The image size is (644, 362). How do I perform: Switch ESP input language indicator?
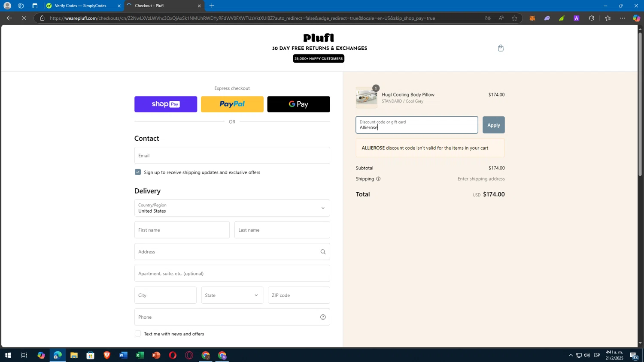pos(597,355)
